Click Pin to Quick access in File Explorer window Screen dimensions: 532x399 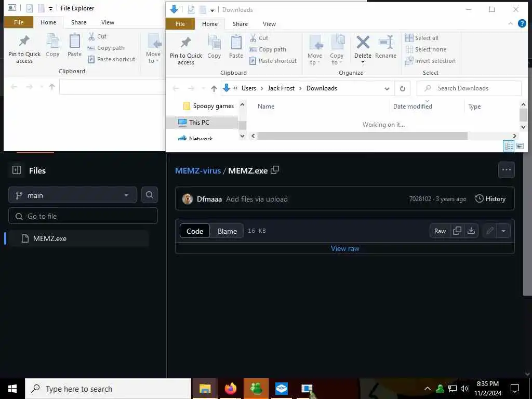point(24,48)
